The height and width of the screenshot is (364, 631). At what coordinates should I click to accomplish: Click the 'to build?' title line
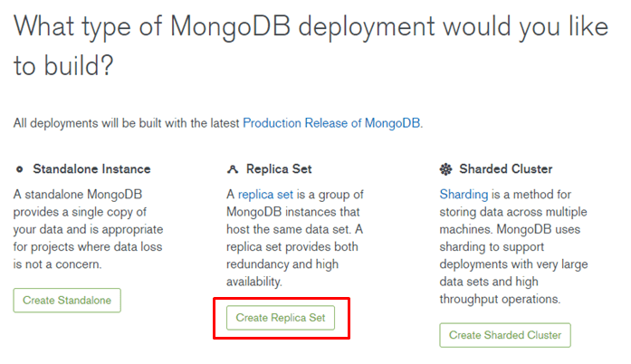63,65
